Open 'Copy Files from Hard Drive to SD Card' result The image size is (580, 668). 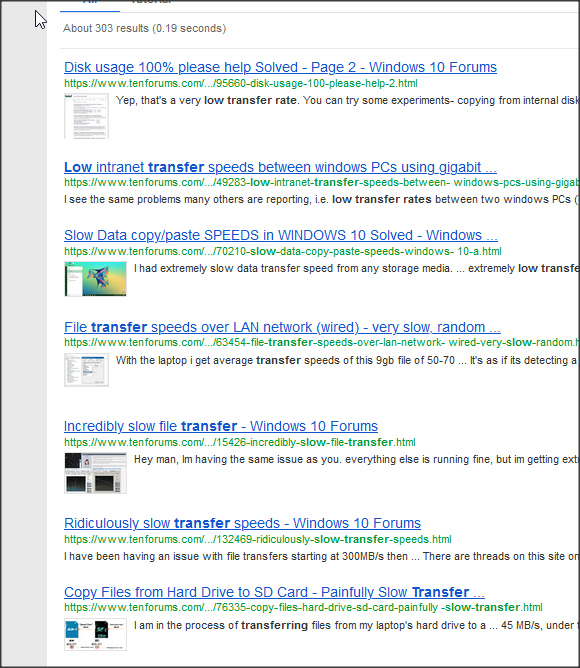274,592
